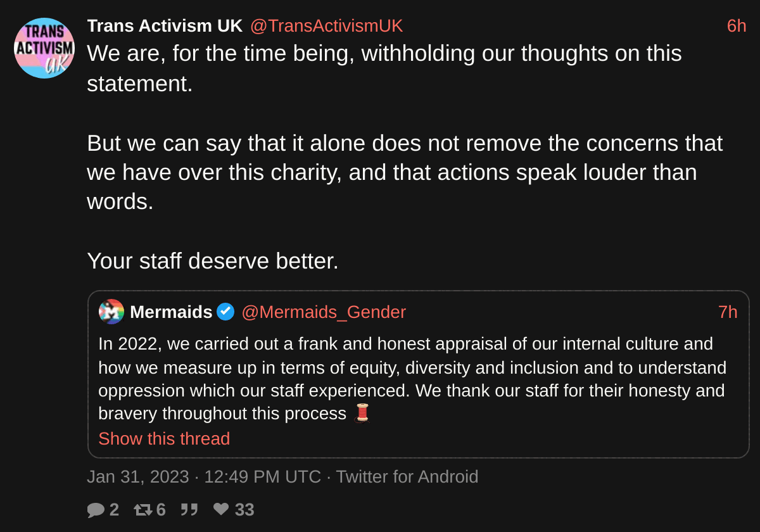The height and width of the screenshot is (532, 760).
Task: Click the blue verified badge next to Mermaids
Action: tap(225, 312)
